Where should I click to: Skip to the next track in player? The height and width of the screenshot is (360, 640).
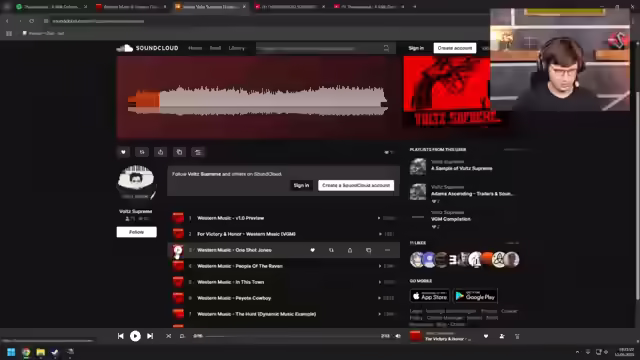[150, 336]
